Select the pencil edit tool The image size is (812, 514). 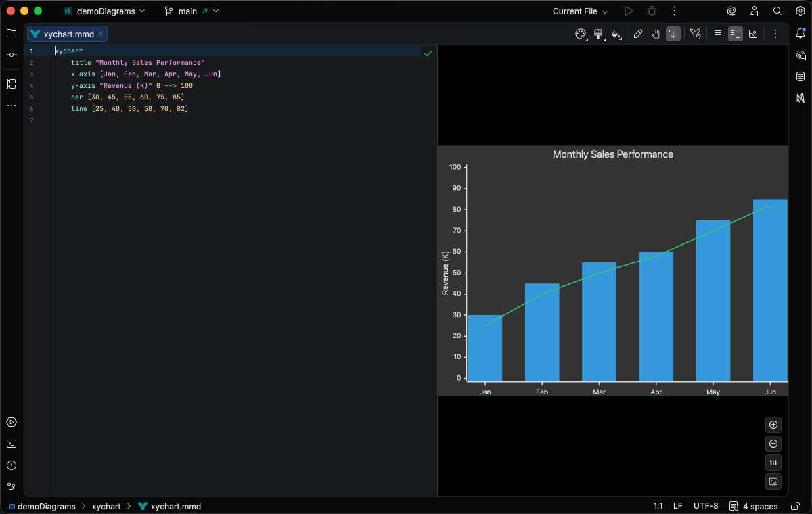(x=637, y=34)
